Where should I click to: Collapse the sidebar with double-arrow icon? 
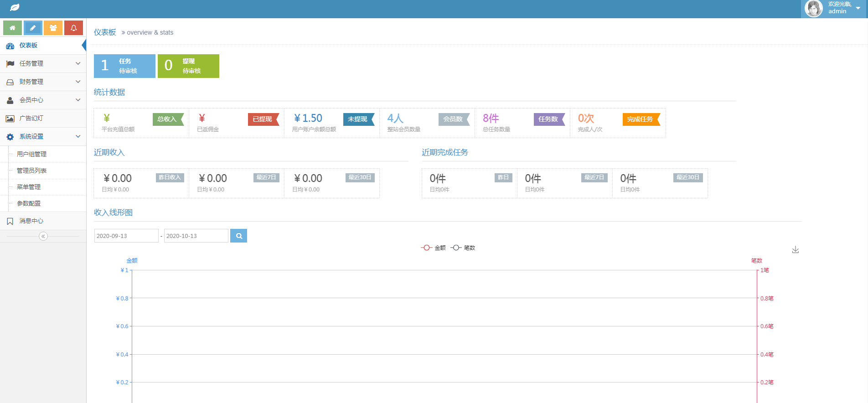[43, 236]
